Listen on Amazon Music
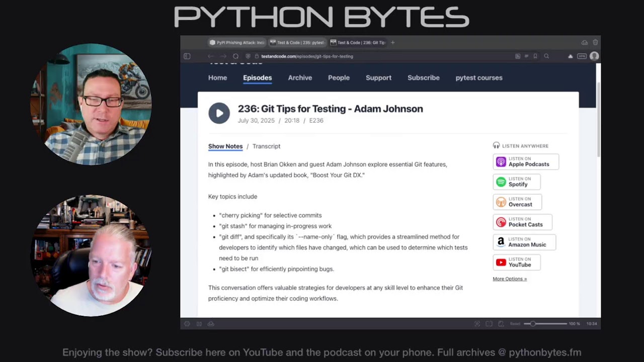This screenshot has width=644, height=362. [524, 242]
